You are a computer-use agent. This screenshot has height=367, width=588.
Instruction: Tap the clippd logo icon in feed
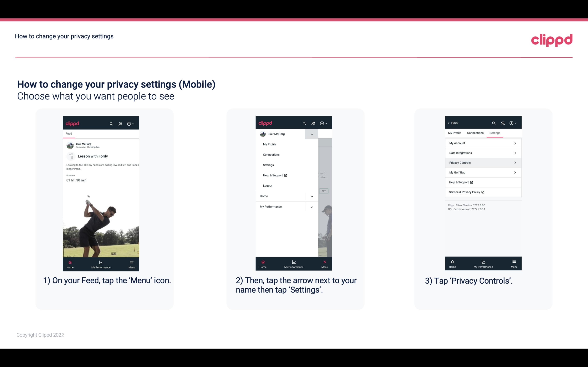[72, 123]
